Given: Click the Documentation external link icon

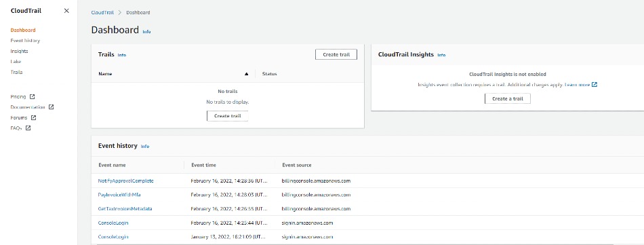Looking at the screenshot, I should pos(51,107).
